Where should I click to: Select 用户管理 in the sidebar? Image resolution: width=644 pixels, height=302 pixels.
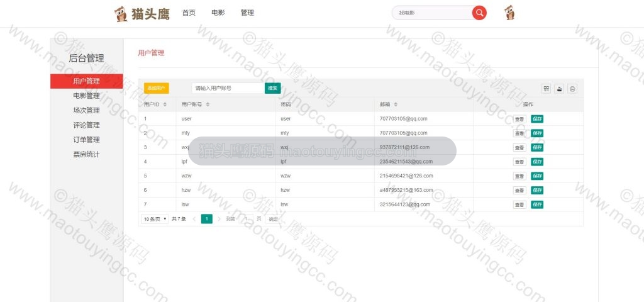[87, 81]
